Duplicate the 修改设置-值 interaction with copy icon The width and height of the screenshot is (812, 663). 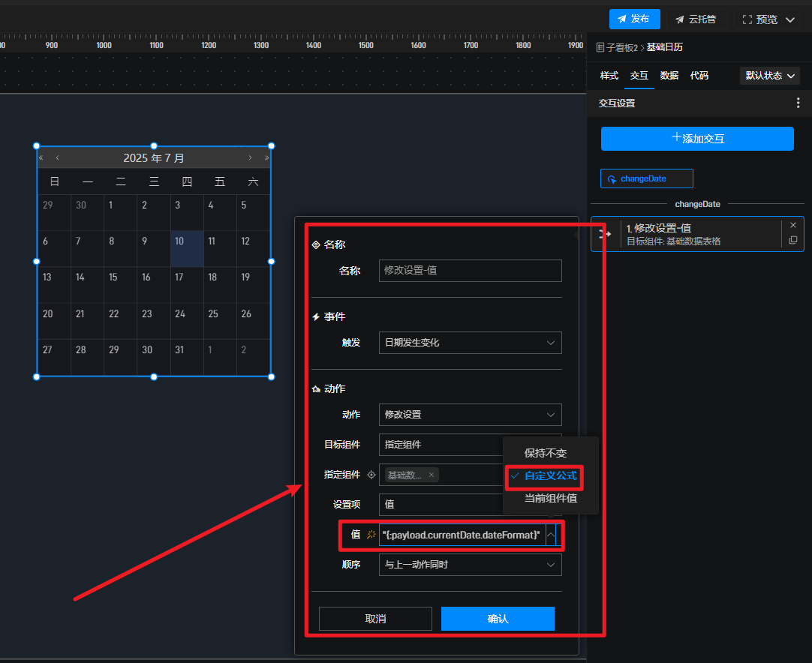tap(793, 241)
